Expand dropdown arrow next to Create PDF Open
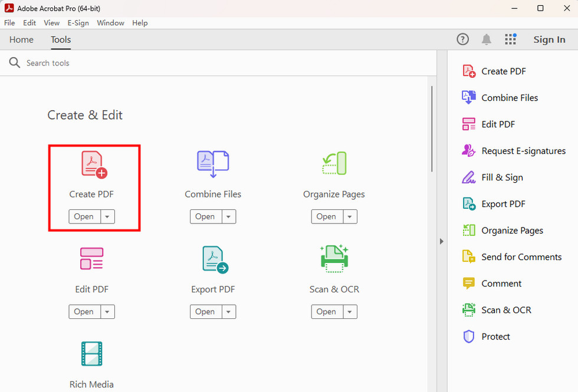The width and height of the screenshot is (578, 392). [107, 217]
